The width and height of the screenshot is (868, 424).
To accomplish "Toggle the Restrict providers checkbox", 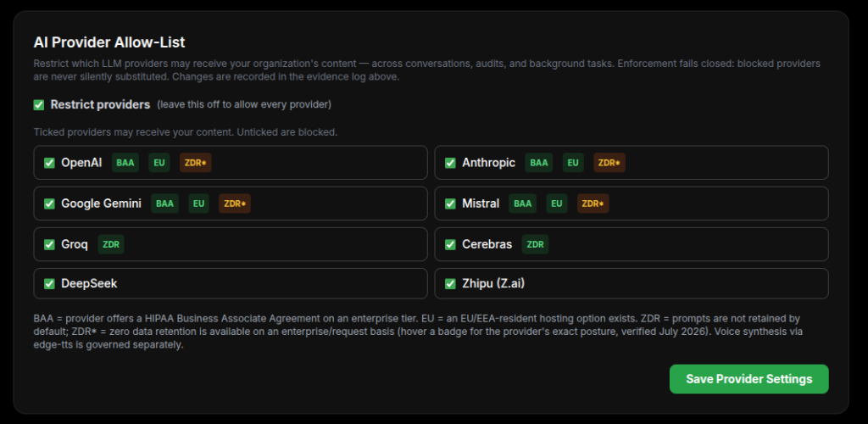I will 39,104.
